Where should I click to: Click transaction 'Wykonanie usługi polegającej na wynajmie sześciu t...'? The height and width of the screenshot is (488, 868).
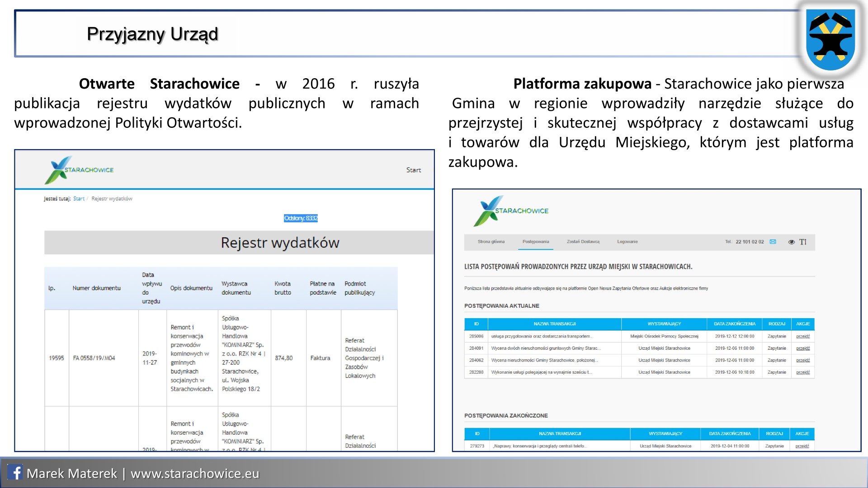[541, 372]
